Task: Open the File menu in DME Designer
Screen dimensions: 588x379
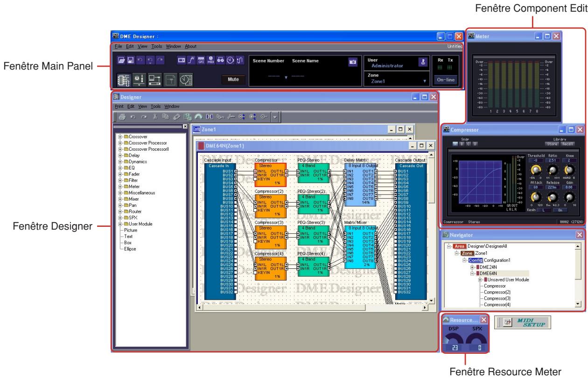Action: 119,46
